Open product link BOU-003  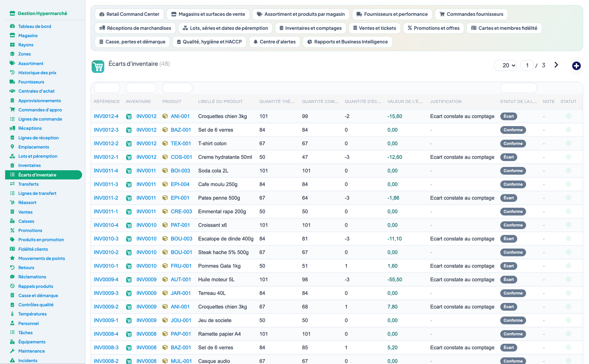pos(181,239)
